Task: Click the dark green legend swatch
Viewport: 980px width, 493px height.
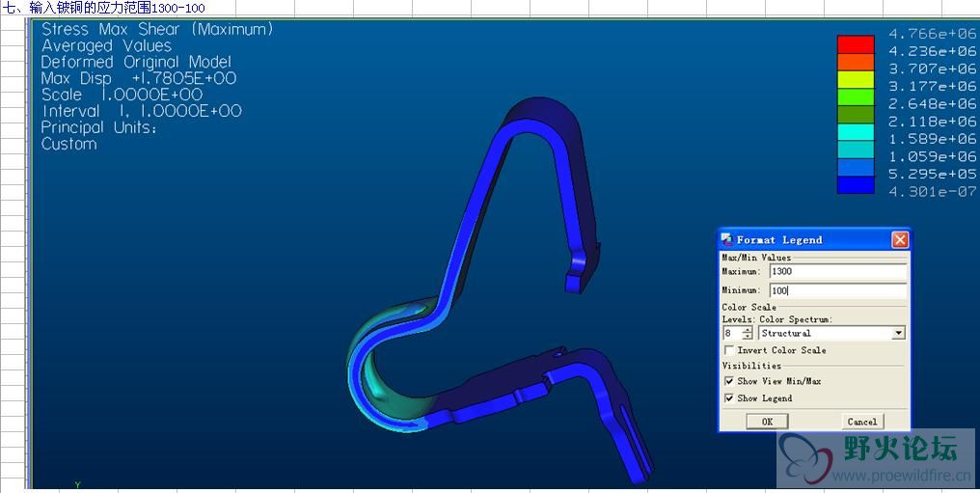Action: tap(856, 115)
